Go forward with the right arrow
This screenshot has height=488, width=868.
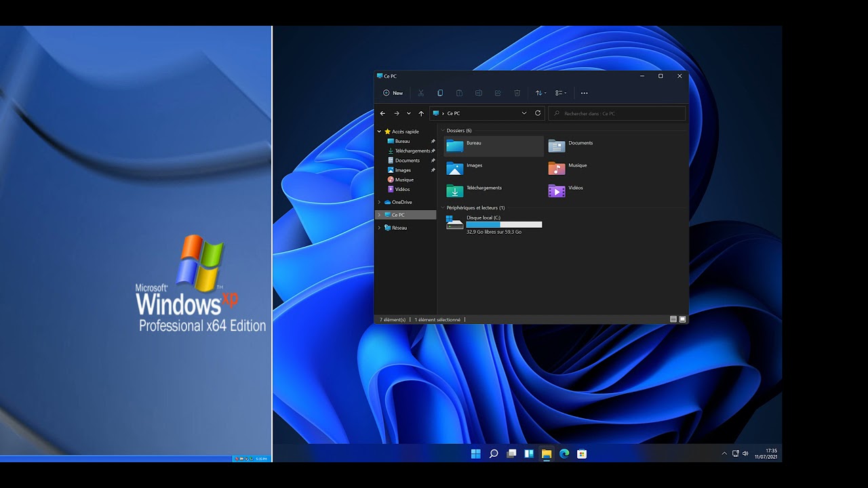point(397,113)
